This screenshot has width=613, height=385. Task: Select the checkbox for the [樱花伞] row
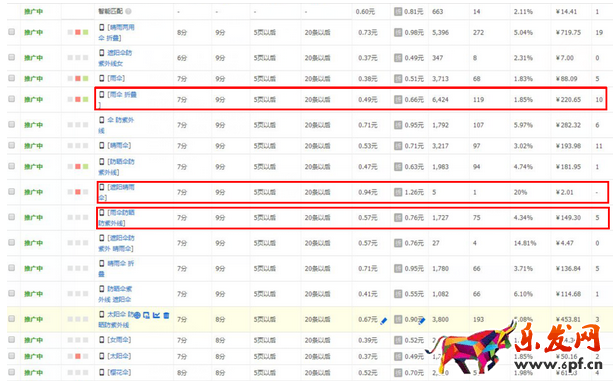(12, 372)
